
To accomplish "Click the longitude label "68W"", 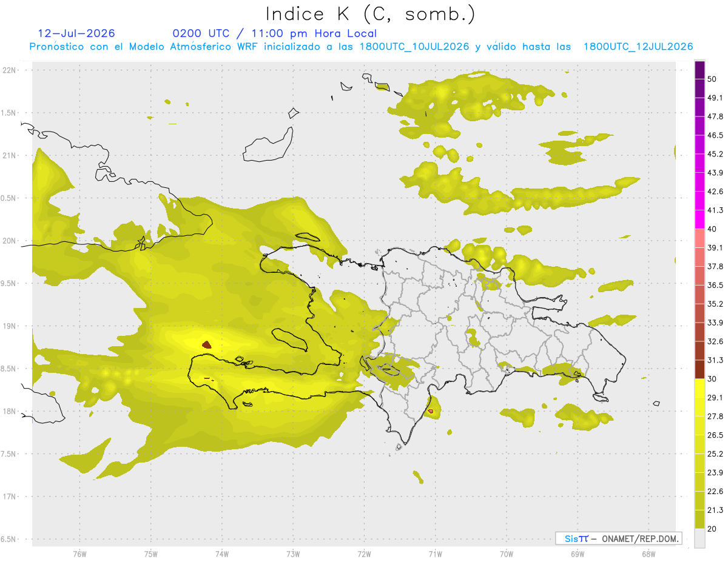I will point(649,554).
